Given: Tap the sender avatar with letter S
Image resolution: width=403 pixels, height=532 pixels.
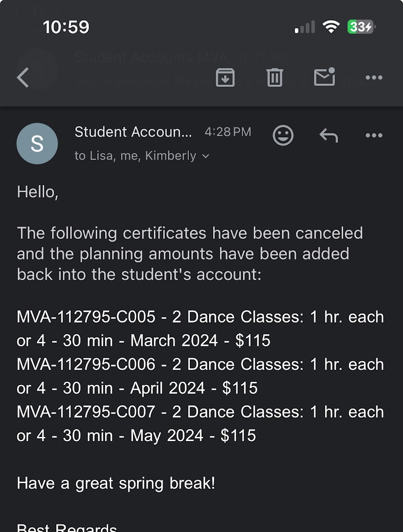Looking at the screenshot, I should 37,144.
